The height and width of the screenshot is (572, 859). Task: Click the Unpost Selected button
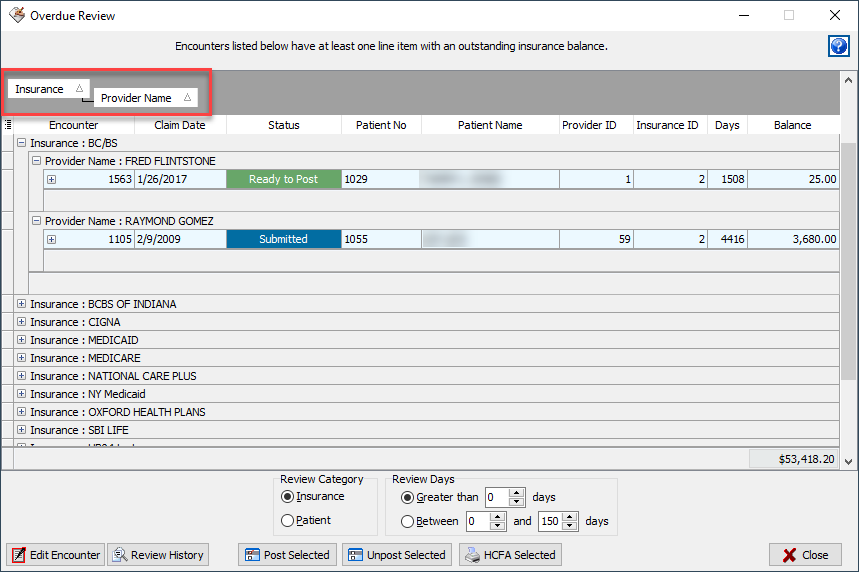(395, 555)
